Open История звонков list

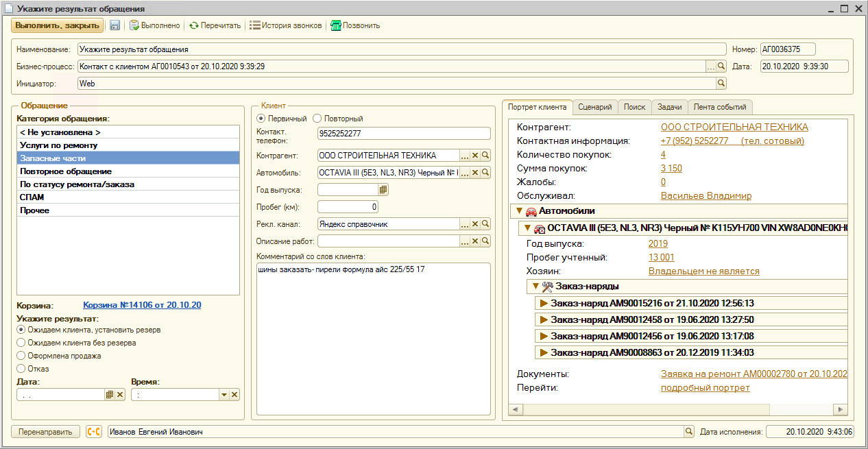(285, 25)
